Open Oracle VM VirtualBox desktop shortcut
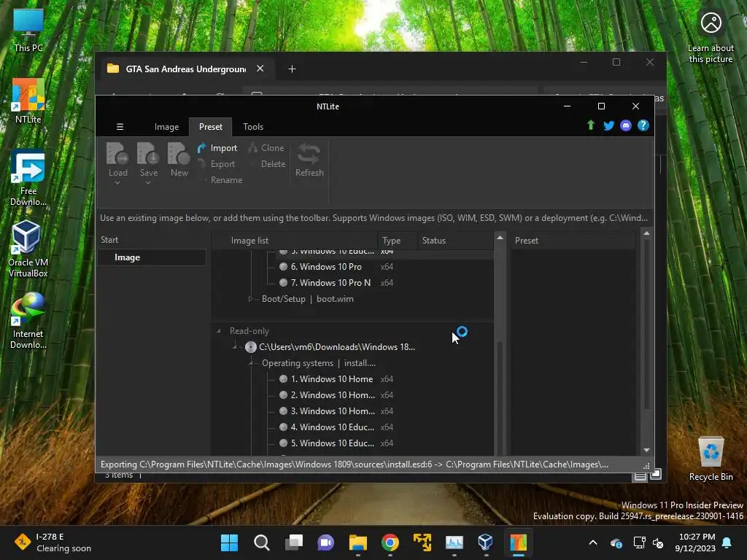 pos(28,249)
